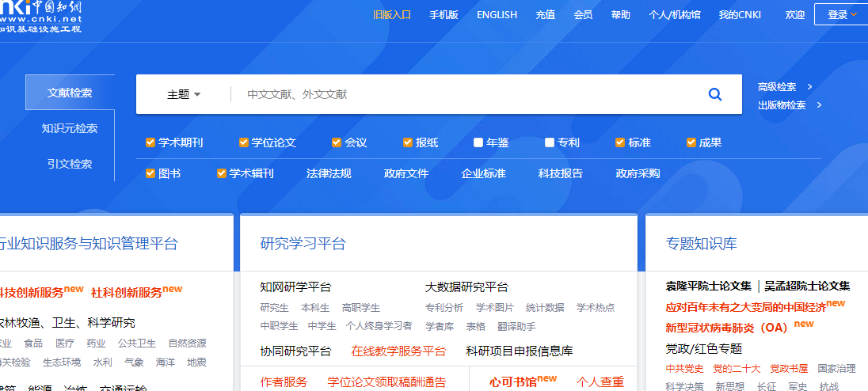Screen dimensions: 868x391
Task: Toggle the 学术期刊 checkbox
Action: point(150,142)
